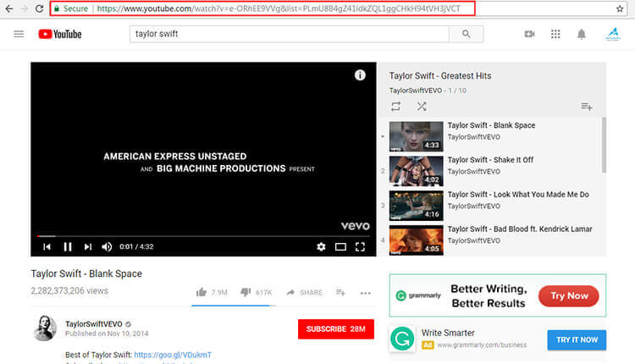Click in the search box with taylor swift
This screenshot has width=635, height=364.
[x=290, y=34]
